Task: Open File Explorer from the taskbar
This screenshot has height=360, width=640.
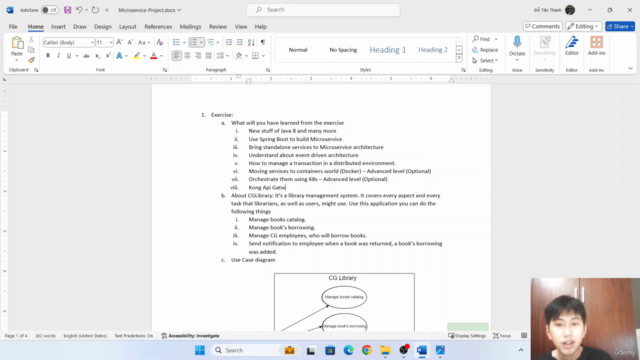Action: point(385,350)
